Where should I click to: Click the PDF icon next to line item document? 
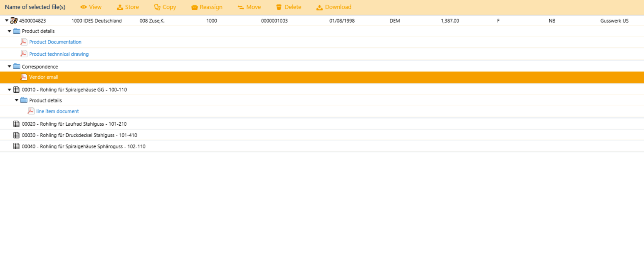coord(31,111)
